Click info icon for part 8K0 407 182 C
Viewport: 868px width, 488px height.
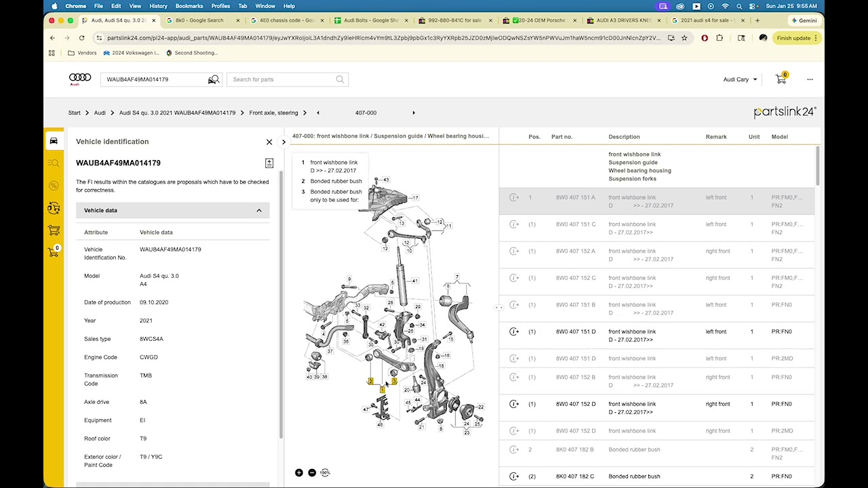click(514, 476)
